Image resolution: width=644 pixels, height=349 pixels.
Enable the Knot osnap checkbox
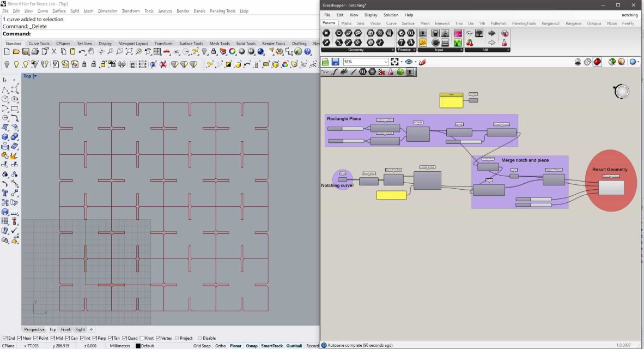(142, 338)
